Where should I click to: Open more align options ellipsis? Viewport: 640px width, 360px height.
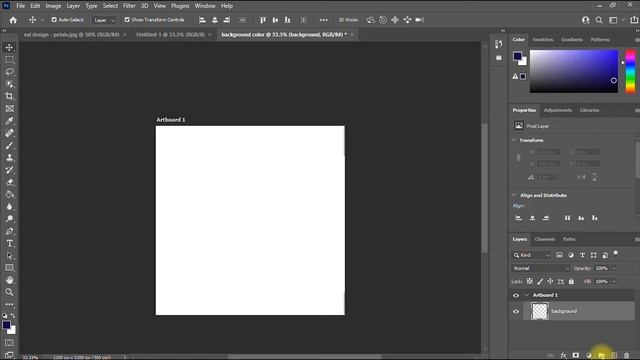(x=324, y=20)
